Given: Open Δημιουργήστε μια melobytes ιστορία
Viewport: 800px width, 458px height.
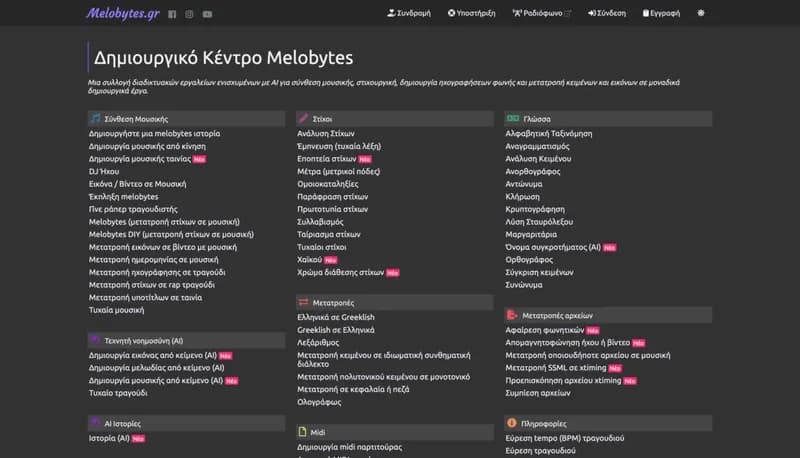Looking at the screenshot, I should (155, 134).
